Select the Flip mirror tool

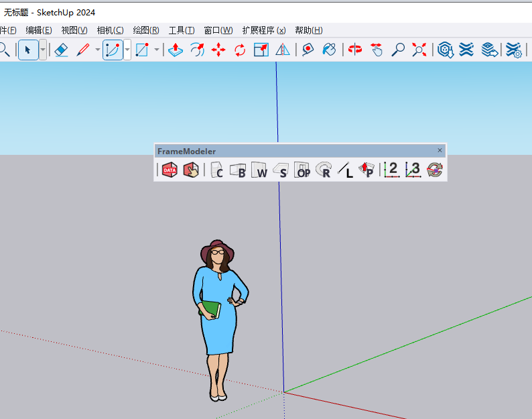pos(283,50)
